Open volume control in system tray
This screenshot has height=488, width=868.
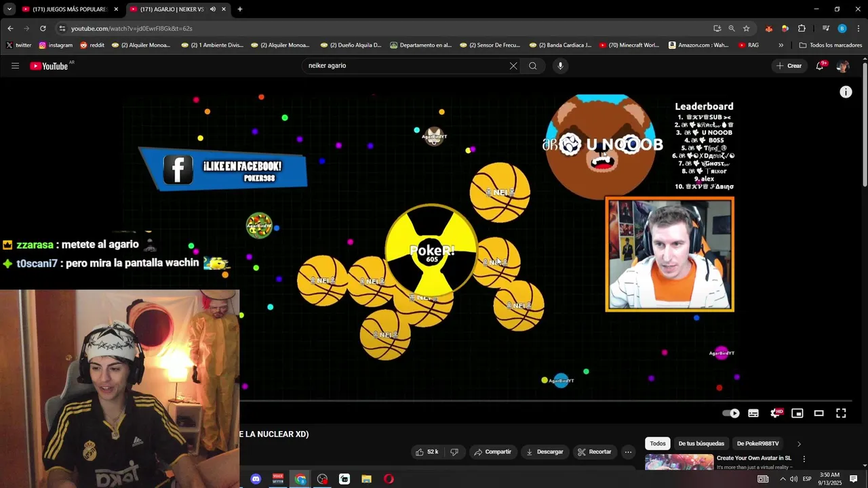pyautogui.click(x=793, y=479)
